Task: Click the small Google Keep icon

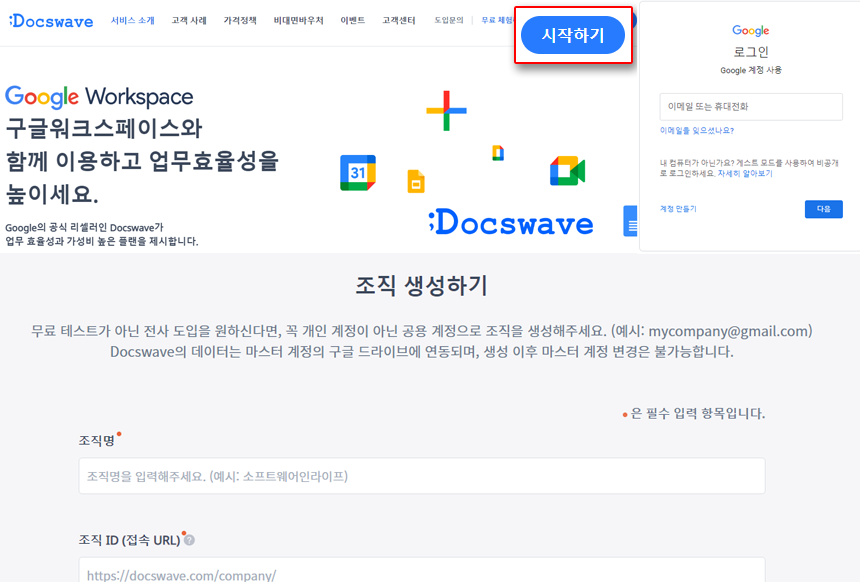Action: 498,152
